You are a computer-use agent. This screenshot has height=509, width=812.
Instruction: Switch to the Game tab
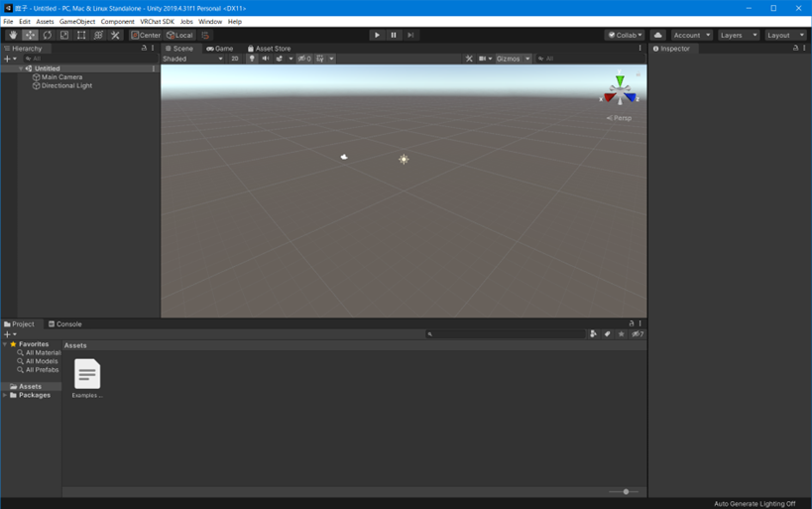tap(220, 48)
